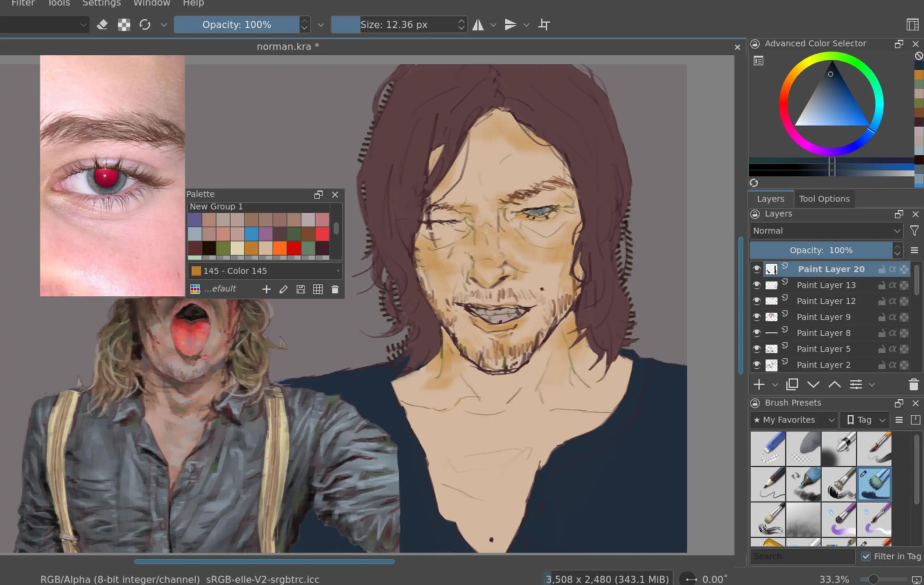Float the Advanced Color Selector docker

899,44
